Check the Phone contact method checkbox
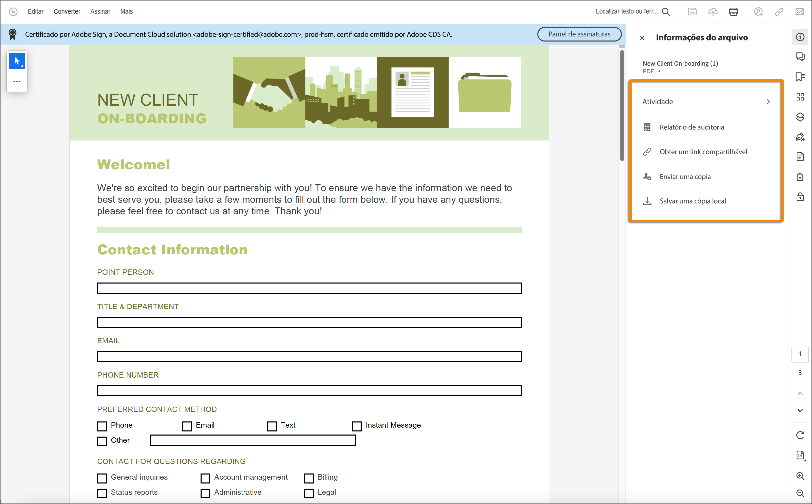Screen dimensions: 812x504 coord(102,426)
